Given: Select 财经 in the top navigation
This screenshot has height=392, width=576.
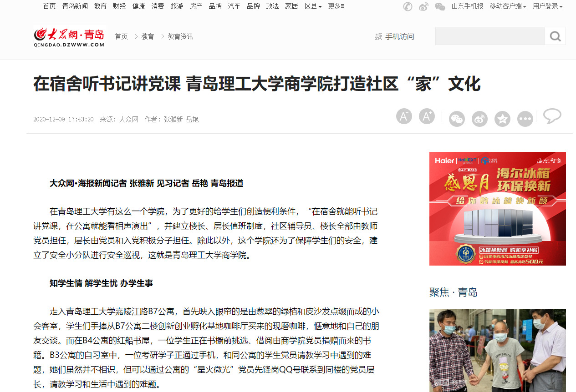Looking at the screenshot, I should pos(119,6).
